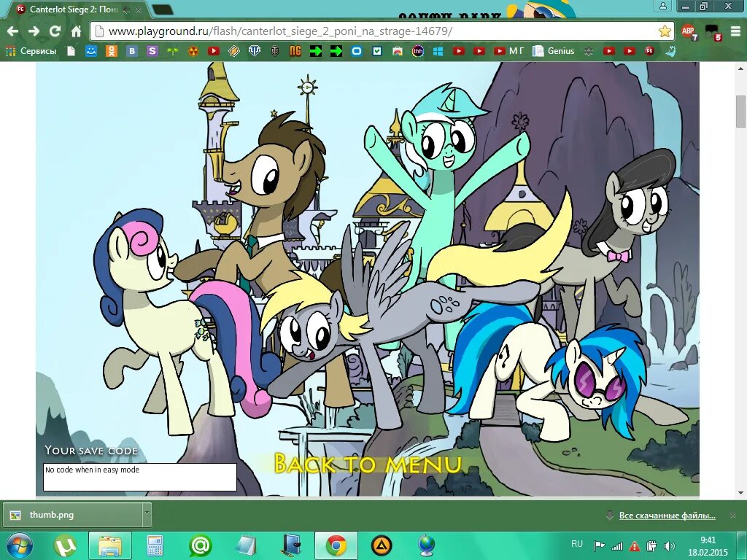Go back to the previous page

[x=13, y=31]
